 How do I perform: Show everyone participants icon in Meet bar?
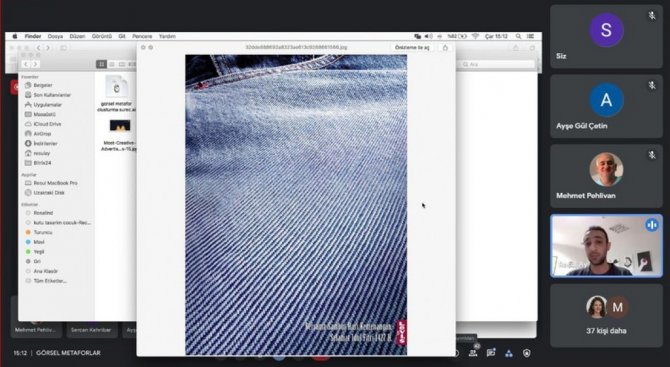473,353
